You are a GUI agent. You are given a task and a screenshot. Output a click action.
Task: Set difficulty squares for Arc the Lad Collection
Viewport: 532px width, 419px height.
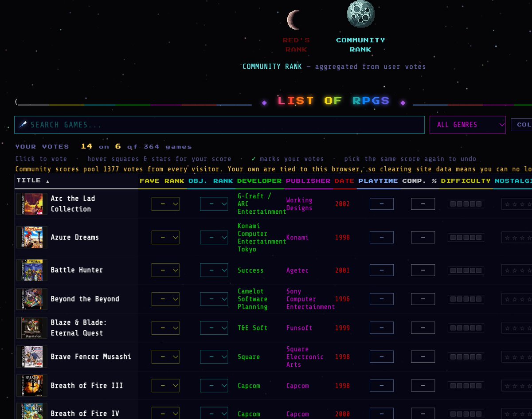466,204
